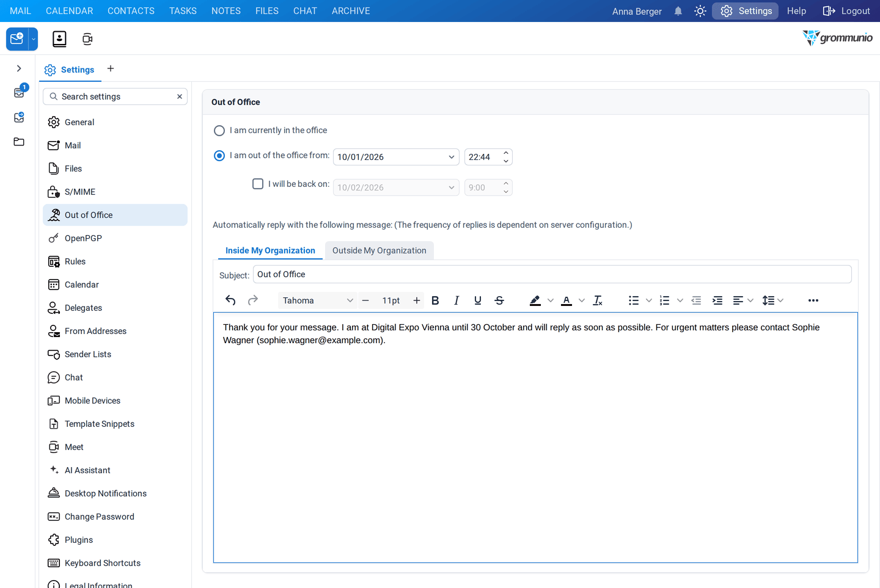The image size is (880, 588).
Task: Click the notification bell icon
Action: [678, 11]
